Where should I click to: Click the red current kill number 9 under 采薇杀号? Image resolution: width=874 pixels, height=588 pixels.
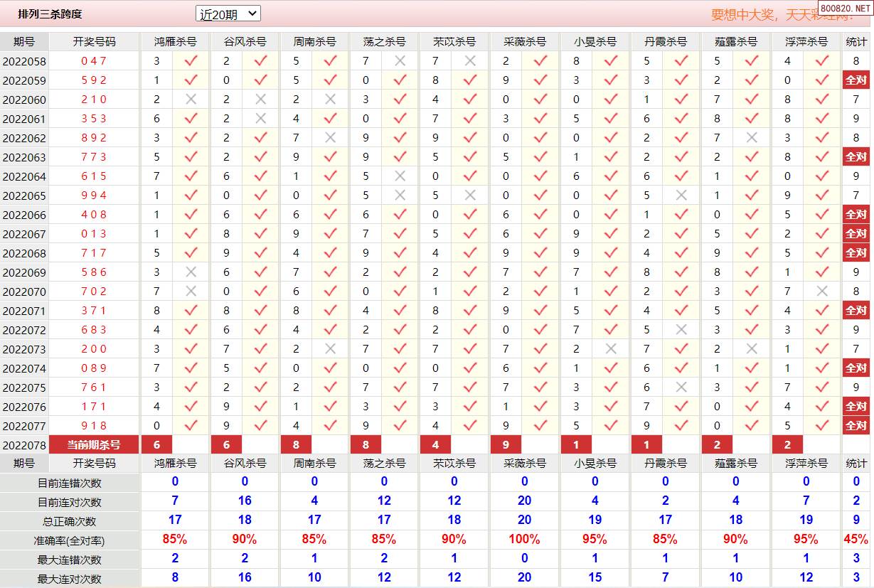point(506,445)
